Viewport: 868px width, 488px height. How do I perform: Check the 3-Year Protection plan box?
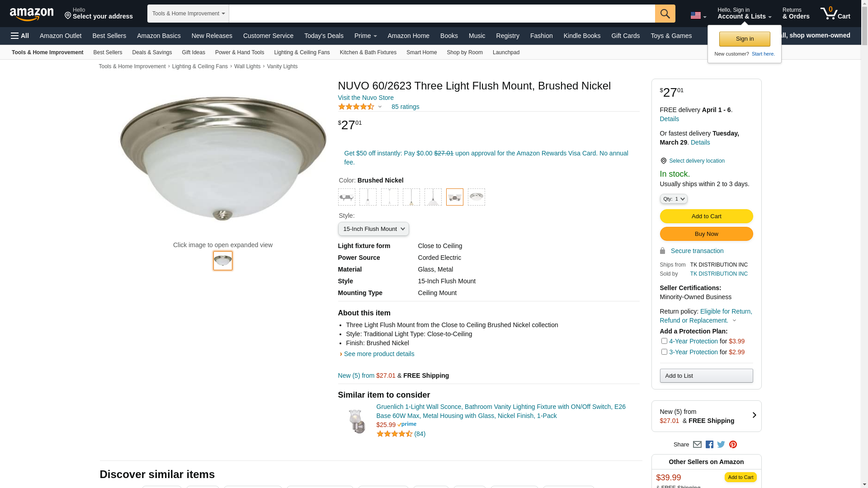point(664,352)
